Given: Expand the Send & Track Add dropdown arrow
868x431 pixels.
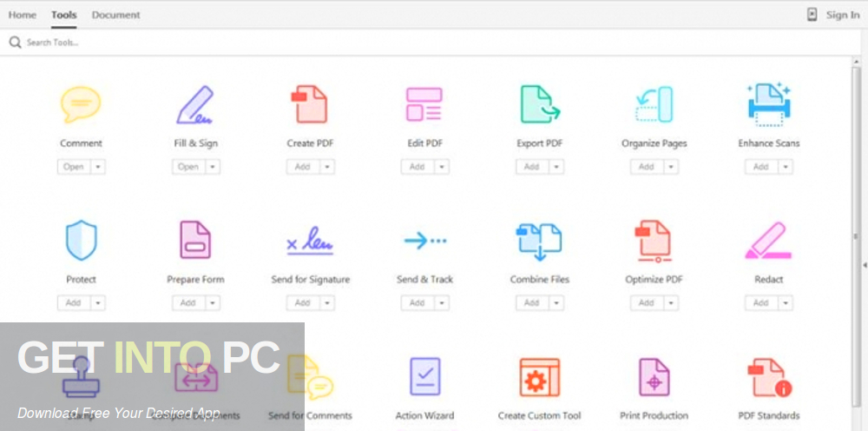Looking at the screenshot, I should 442,303.
